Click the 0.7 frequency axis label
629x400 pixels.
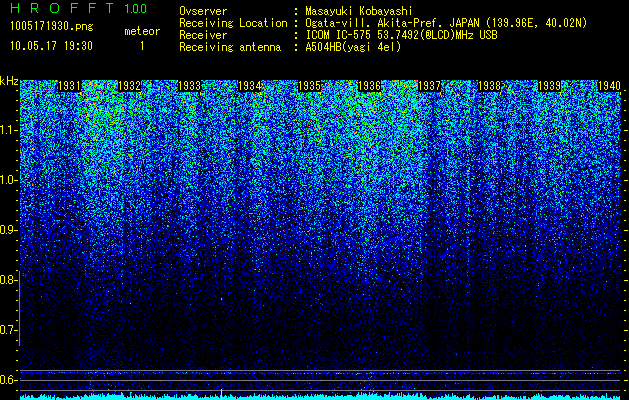8,330
